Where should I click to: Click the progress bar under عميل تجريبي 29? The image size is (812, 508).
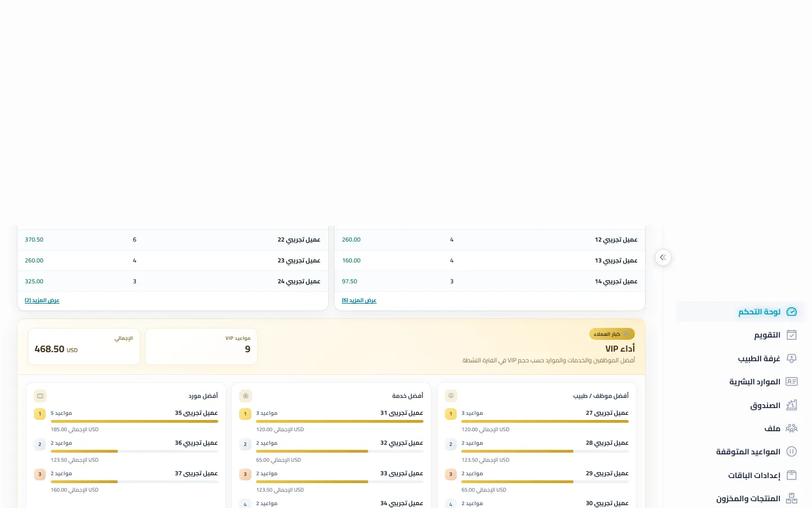point(545,481)
